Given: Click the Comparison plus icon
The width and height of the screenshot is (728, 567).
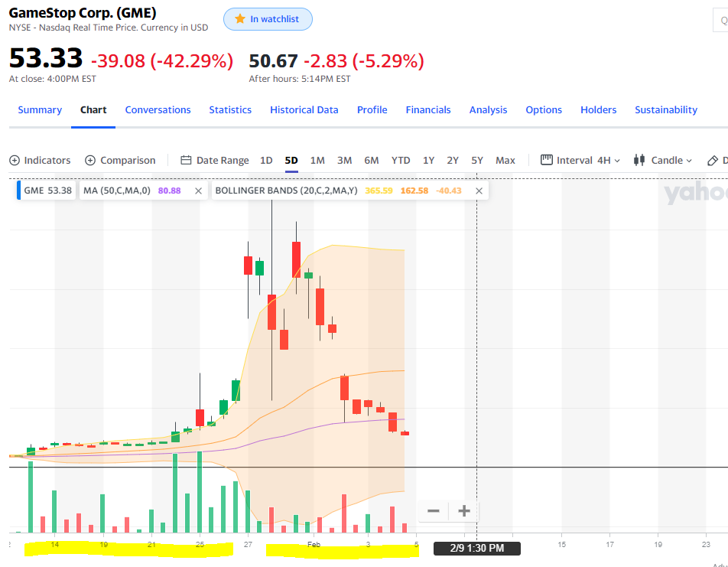Looking at the screenshot, I should coord(90,161).
